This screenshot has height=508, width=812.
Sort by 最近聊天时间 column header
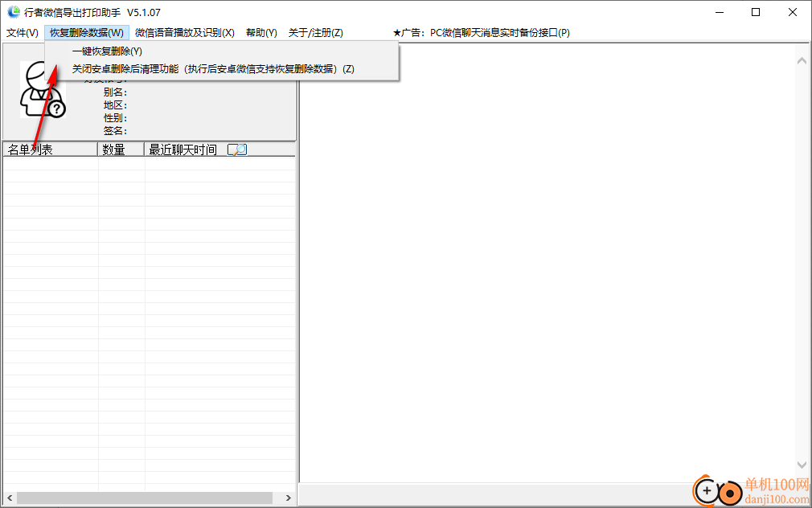click(x=219, y=150)
